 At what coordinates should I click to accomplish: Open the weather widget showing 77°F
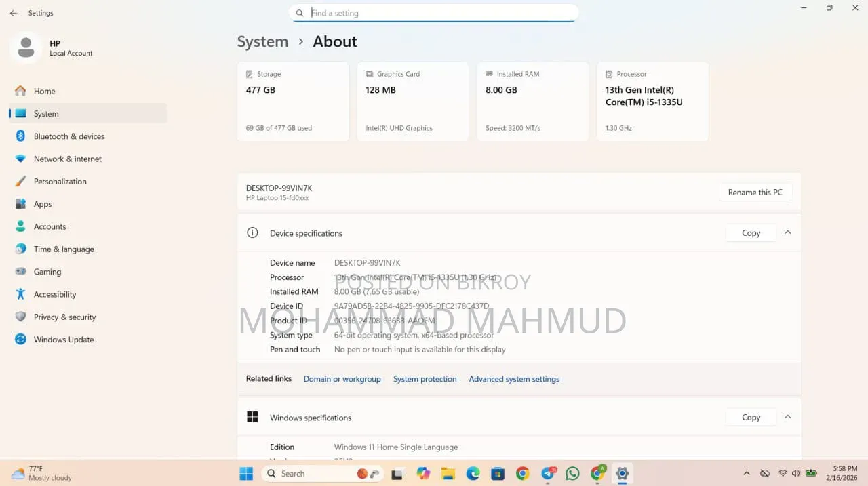tap(42, 473)
